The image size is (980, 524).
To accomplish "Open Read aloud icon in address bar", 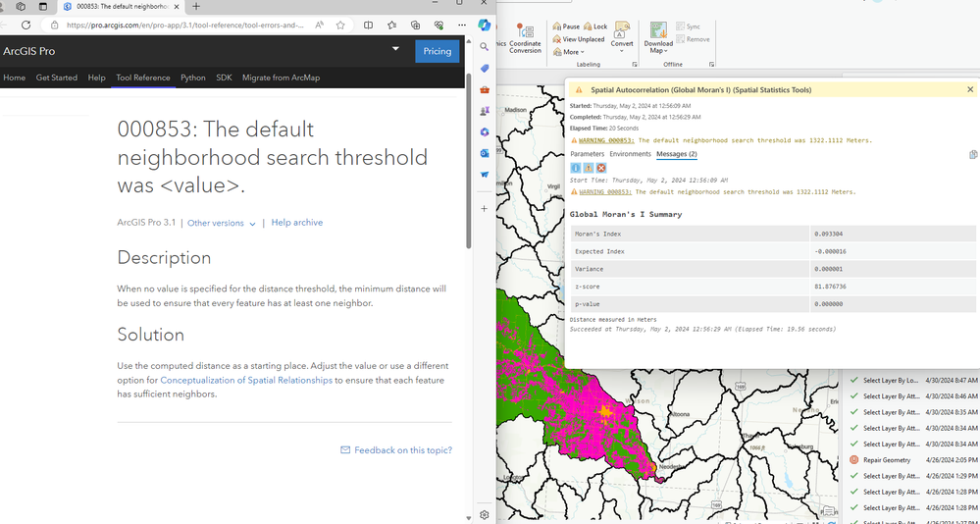I will click(x=320, y=25).
